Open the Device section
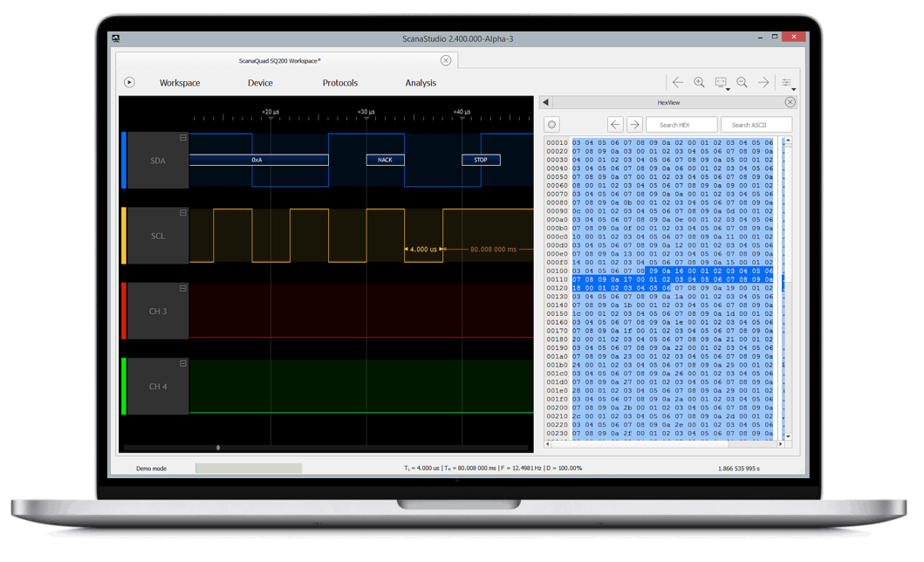Screen dimensions: 924x562 (259, 83)
